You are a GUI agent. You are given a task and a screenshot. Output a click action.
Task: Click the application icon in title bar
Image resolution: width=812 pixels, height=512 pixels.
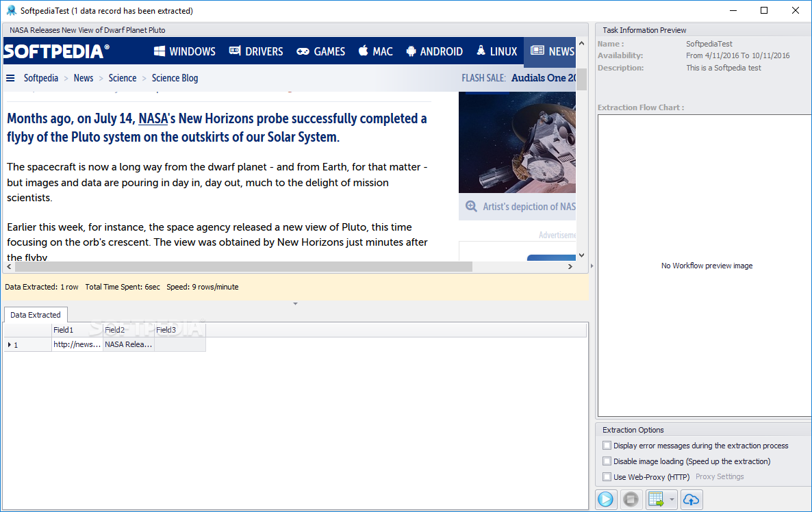(x=11, y=10)
